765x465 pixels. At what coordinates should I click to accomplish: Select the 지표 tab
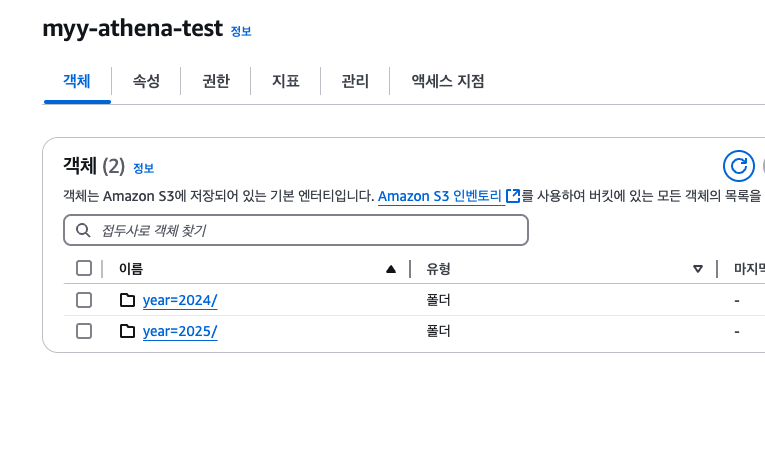point(286,82)
